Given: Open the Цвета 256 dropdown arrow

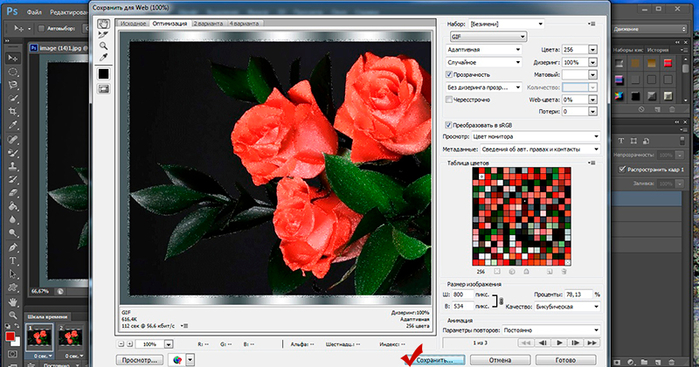Looking at the screenshot, I should click(592, 49).
